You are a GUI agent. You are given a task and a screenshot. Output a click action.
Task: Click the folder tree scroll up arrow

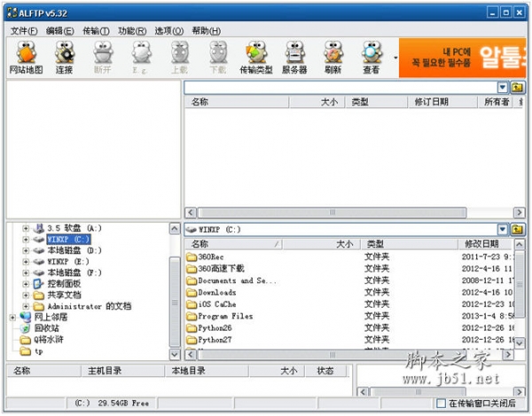pyautogui.click(x=175, y=229)
